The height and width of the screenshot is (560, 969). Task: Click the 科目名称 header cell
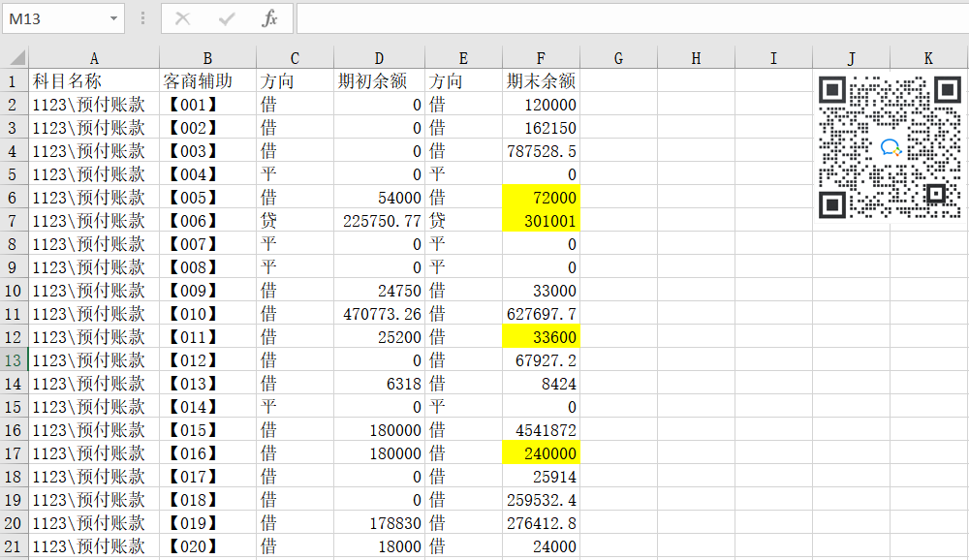pos(94,81)
